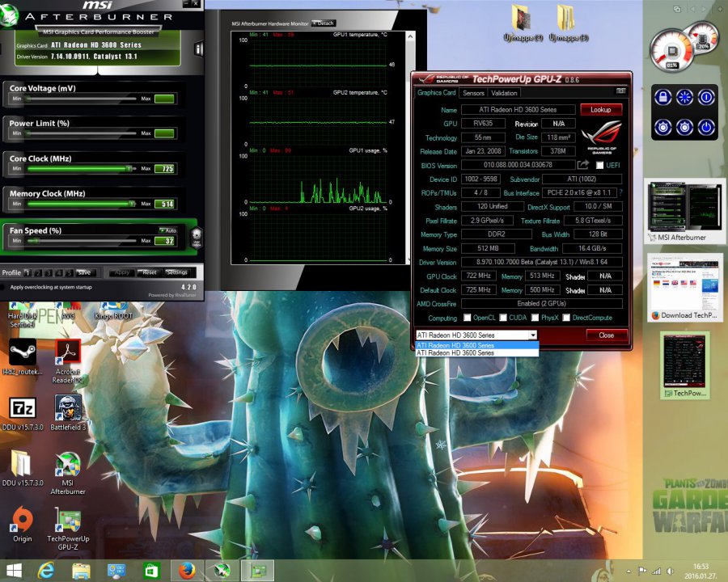728x582 pixels.
Task: Click the sunburst gadget button
Action: click(x=684, y=98)
